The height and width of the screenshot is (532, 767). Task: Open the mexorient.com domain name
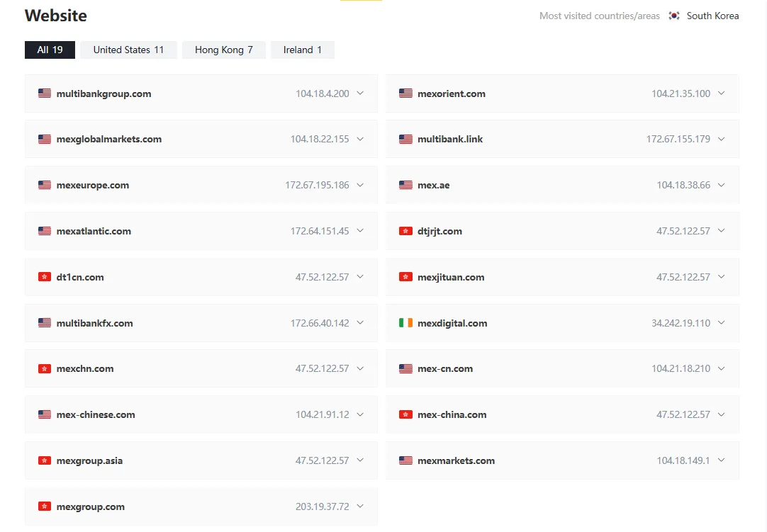[452, 94]
